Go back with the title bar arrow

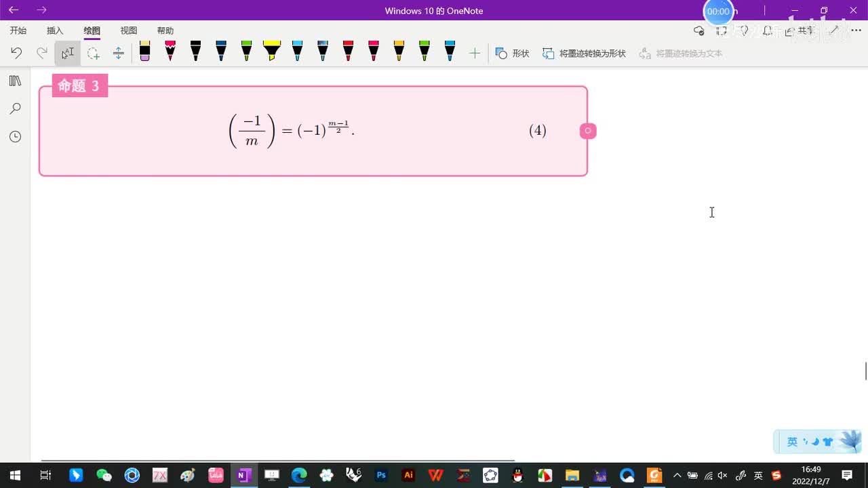[14, 10]
